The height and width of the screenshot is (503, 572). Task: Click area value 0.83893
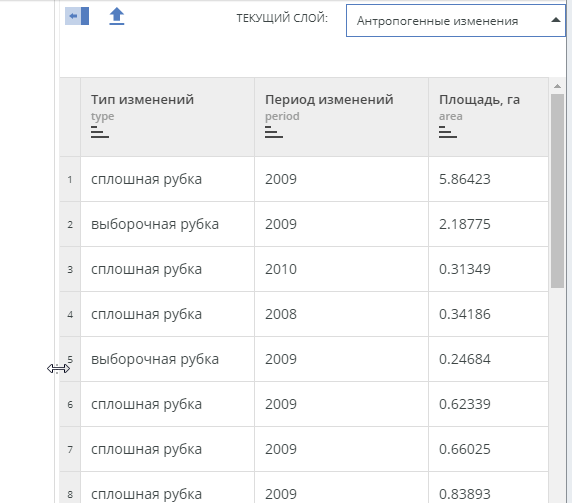pos(465,494)
